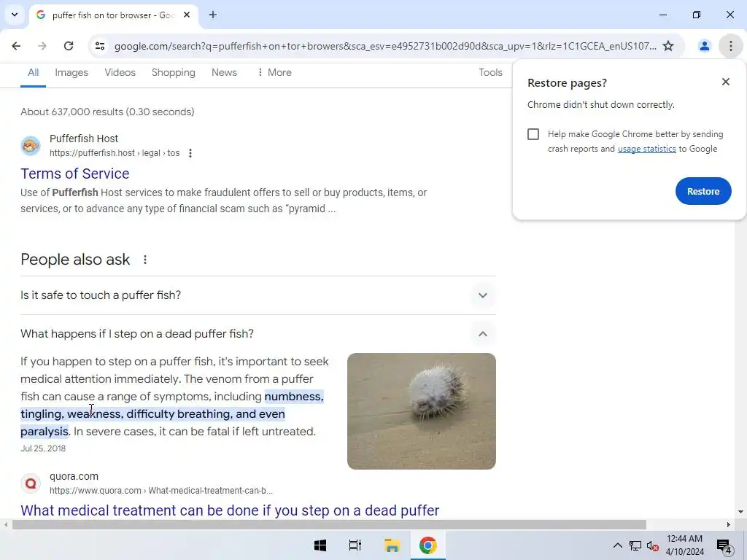Open the search Tools option
Image resolution: width=747 pixels, height=560 pixels.
[491, 72]
